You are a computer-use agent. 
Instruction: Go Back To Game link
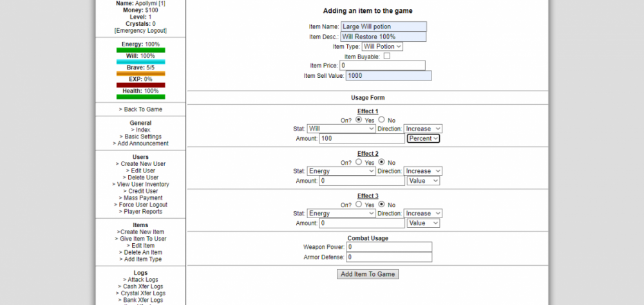tap(140, 109)
